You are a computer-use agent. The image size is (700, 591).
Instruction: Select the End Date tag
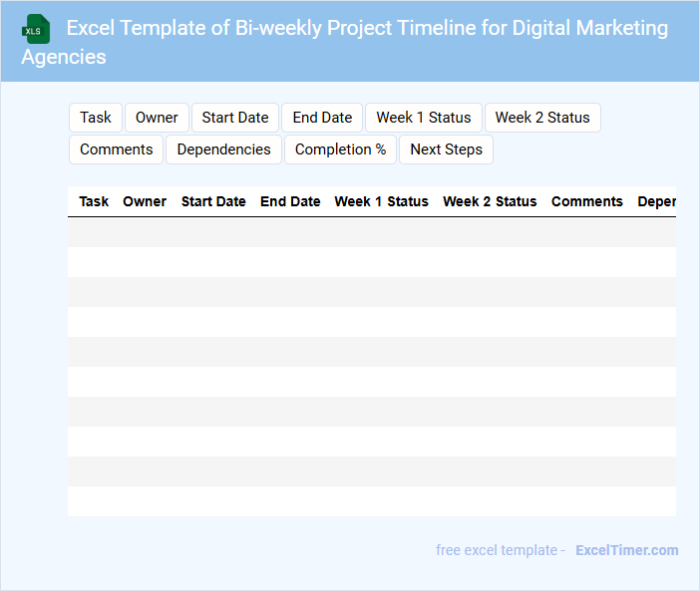(322, 118)
